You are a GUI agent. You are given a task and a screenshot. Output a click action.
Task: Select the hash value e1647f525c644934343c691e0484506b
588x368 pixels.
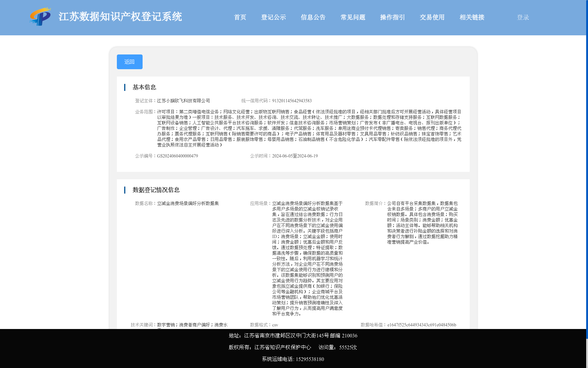[x=422, y=325]
